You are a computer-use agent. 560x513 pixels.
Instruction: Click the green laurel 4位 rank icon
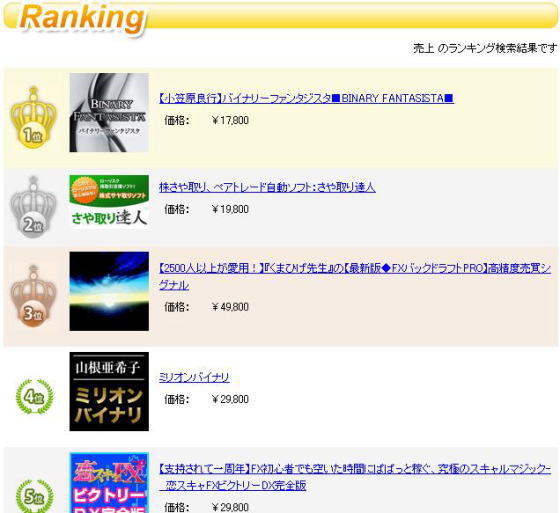[35, 397]
